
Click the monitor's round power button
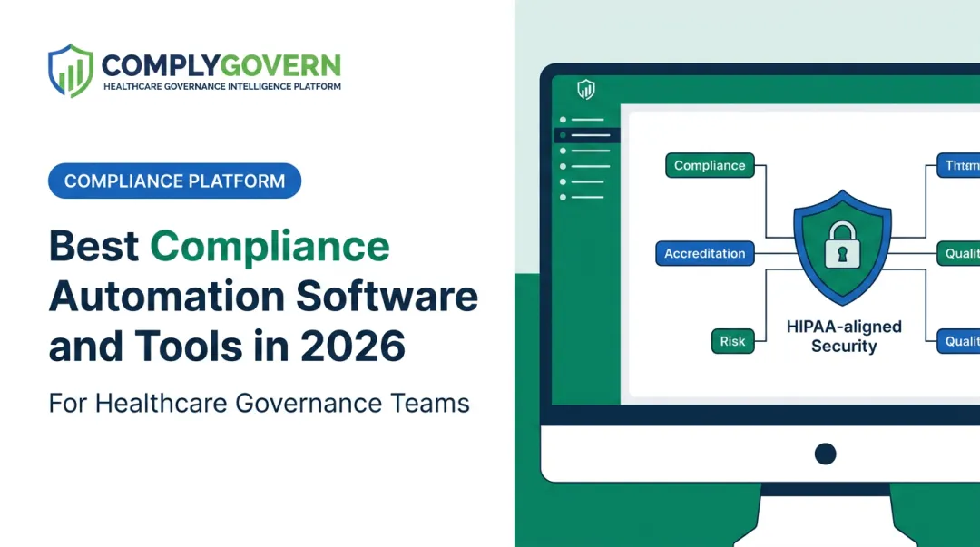click(x=825, y=454)
